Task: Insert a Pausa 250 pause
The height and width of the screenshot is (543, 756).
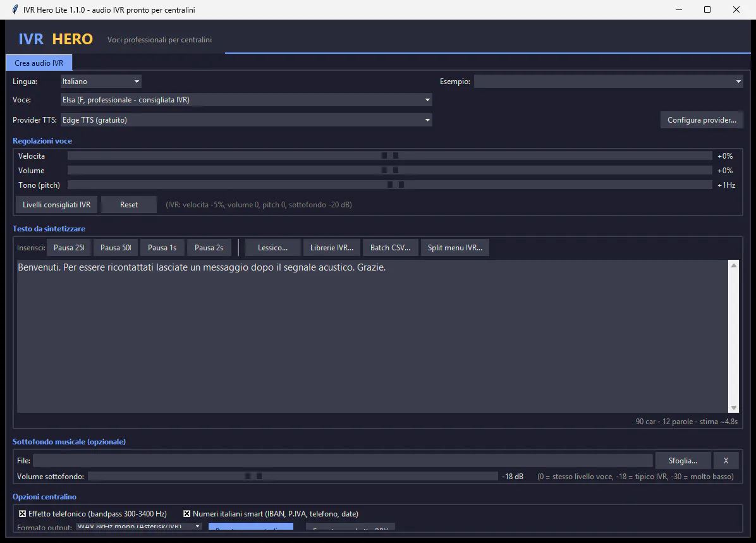Action: tap(69, 247)
